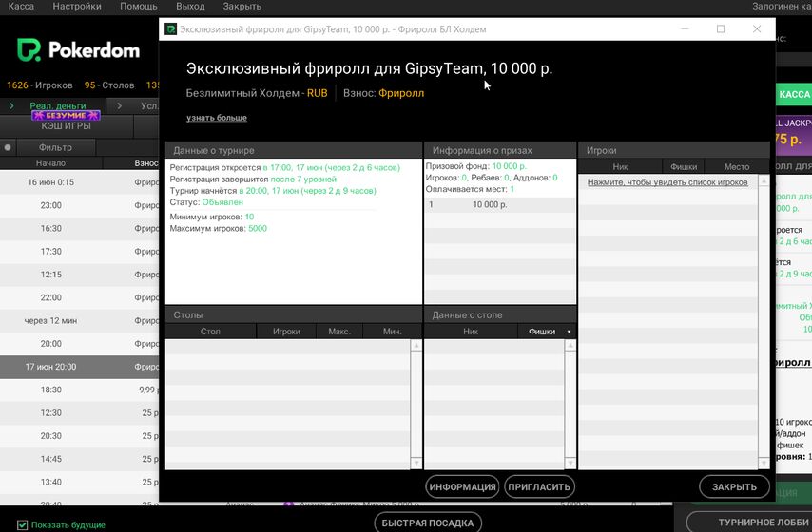Image resolution: width=812 pixels, height=532 pixels.
Task: Select the 23:00 tournament row
Action: pos(79,205)
